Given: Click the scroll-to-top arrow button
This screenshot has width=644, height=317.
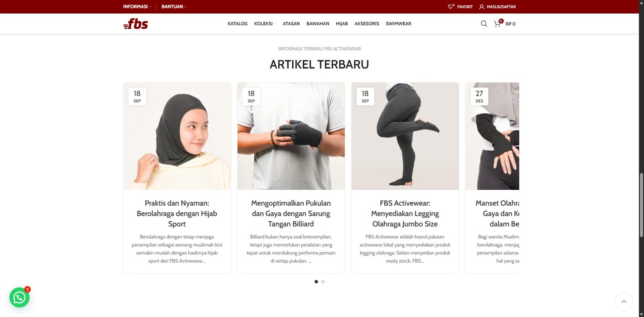Looking at the screenshot, I should pos(623,302).
